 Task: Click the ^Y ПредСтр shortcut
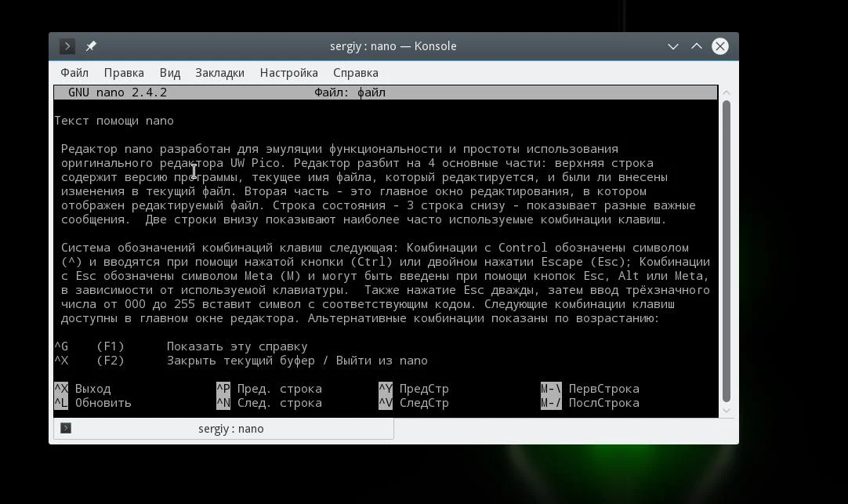click(x=414, y=388)
